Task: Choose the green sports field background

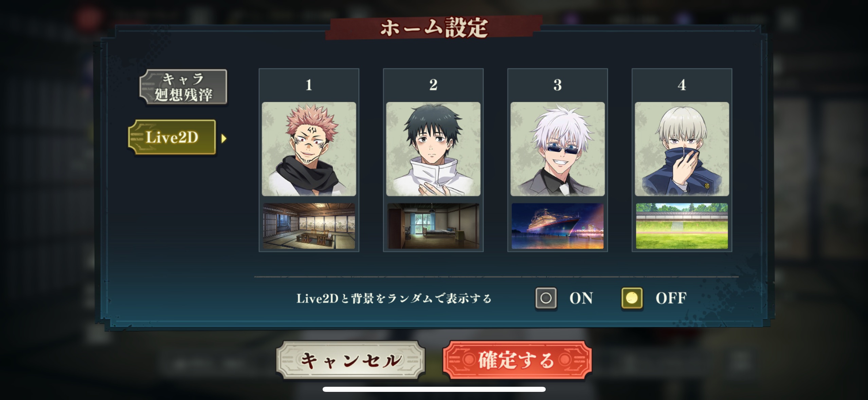Action: (682, 226)
